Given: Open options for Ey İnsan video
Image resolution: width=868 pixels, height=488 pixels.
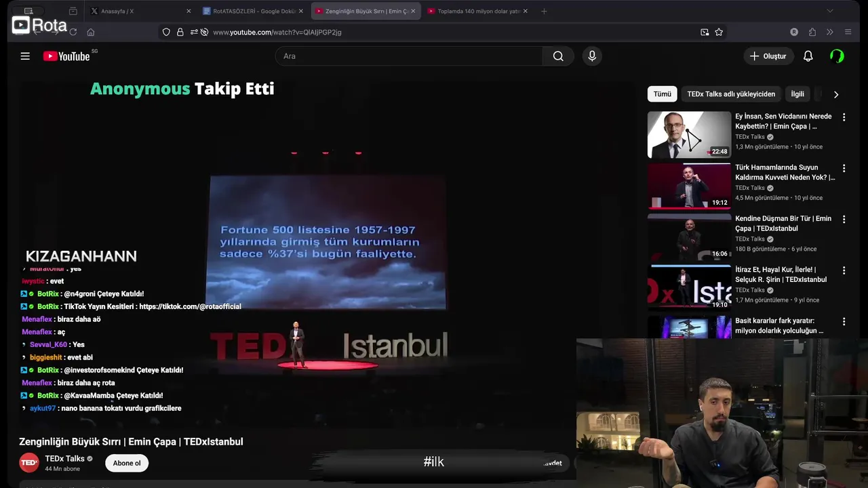Looking at the screenshot, I should (x=844, y=117).
